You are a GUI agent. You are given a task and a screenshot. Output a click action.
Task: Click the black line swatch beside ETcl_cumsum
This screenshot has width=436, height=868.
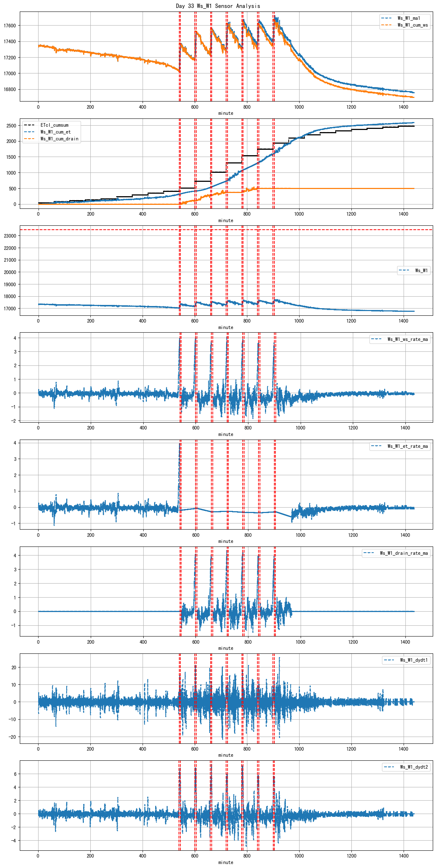[29, 125]
